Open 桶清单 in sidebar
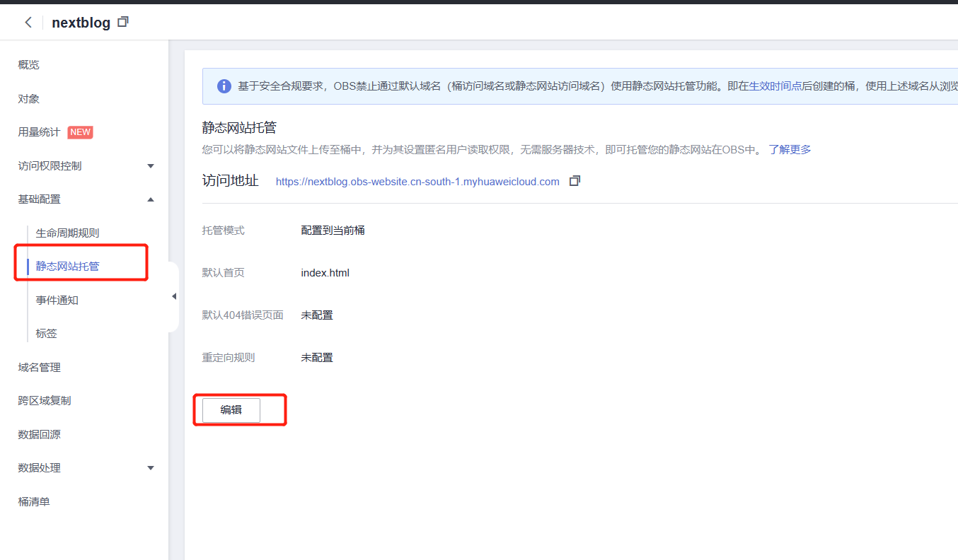The width and height of the screenshot is (958, 560). (x=34, y=502)
